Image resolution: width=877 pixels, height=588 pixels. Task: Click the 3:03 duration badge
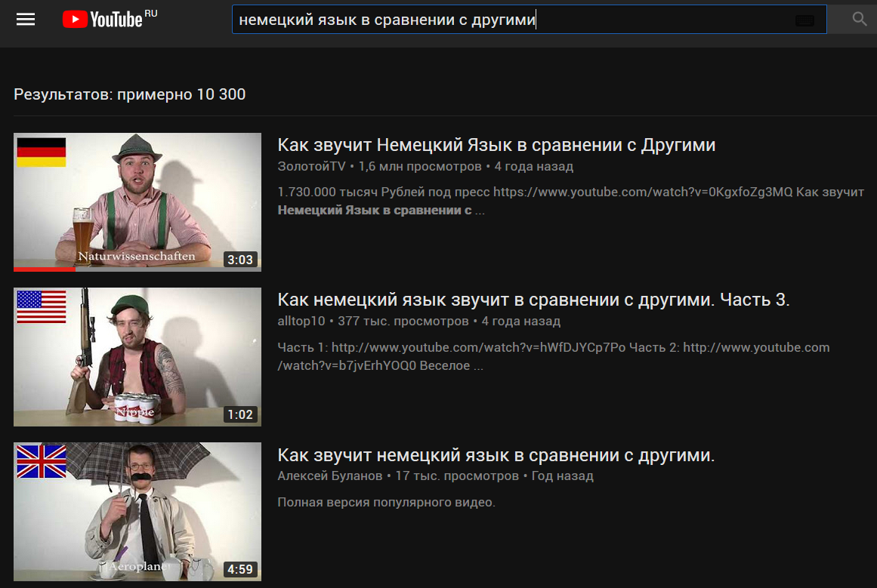click(240, 260)
